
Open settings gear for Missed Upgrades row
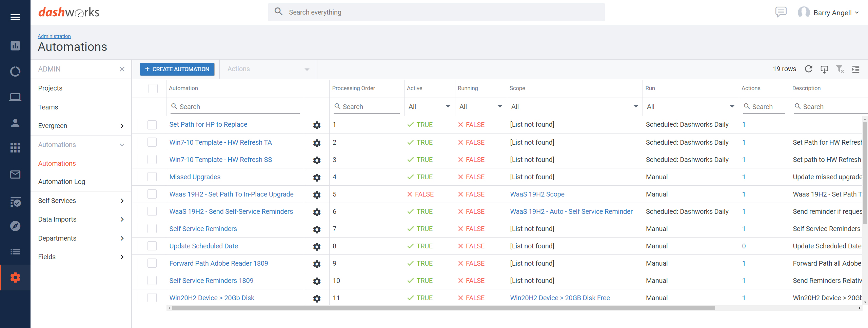(x=316, y=177)
